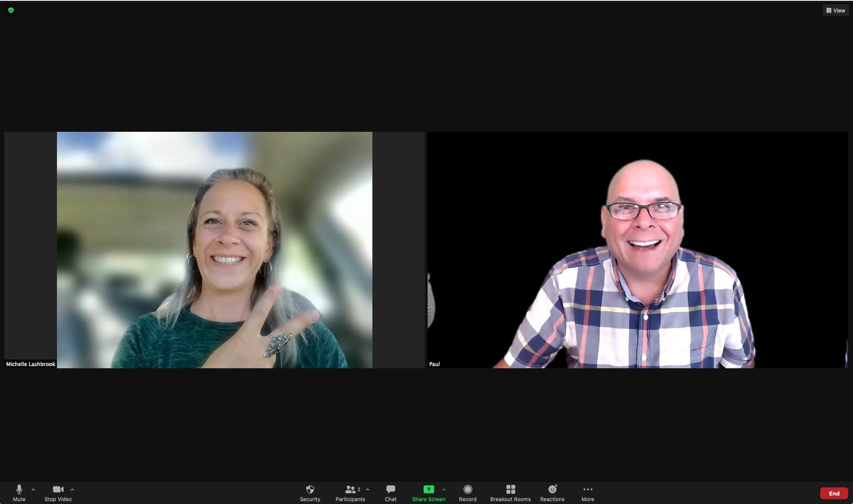Stop the video camera

[x=58, y=493]
